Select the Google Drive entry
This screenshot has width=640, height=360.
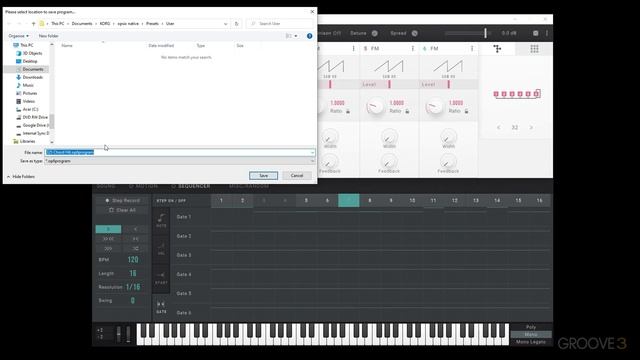coord(35,125)
